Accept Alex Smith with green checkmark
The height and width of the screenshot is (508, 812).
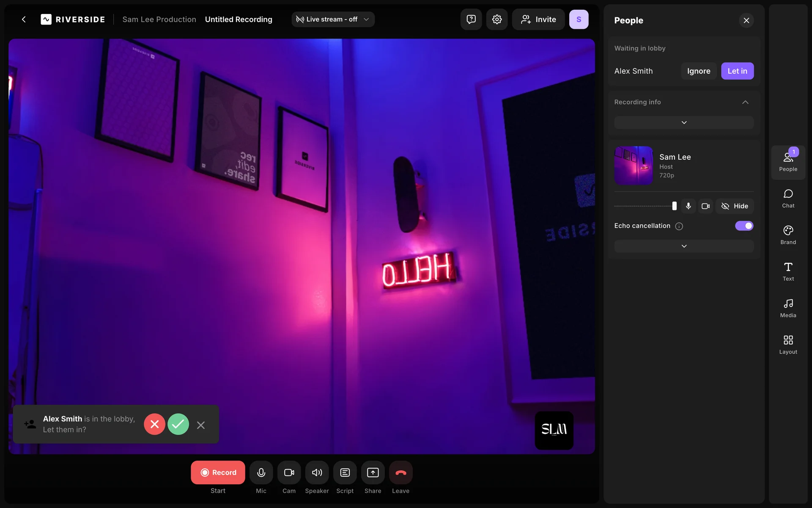178,424
